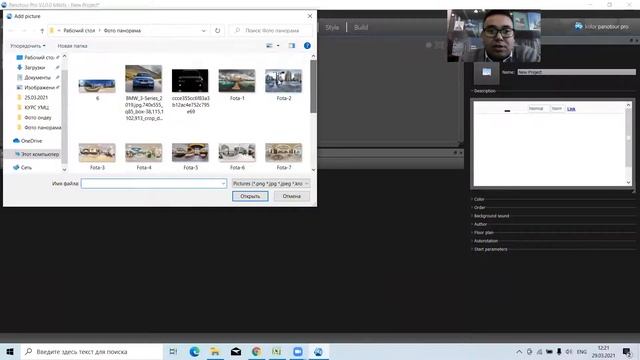The image size is (640, 360).
Task: Open view options dropdown arrow
Action: 278,46
